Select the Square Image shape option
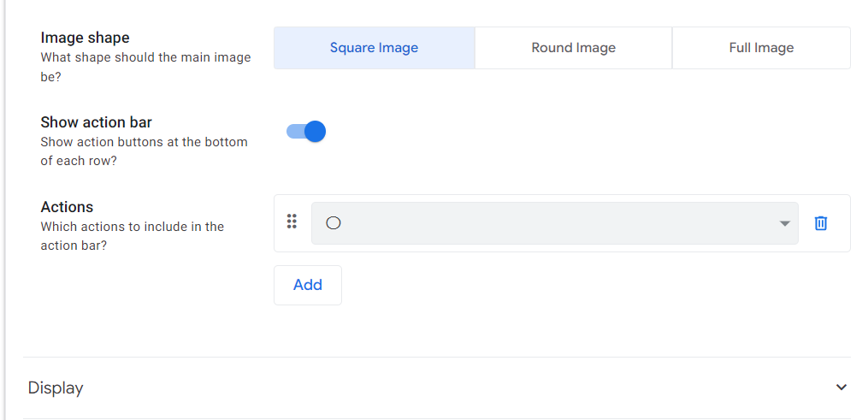The width and height of the screenshot is (868, 420). click(374, 48)
